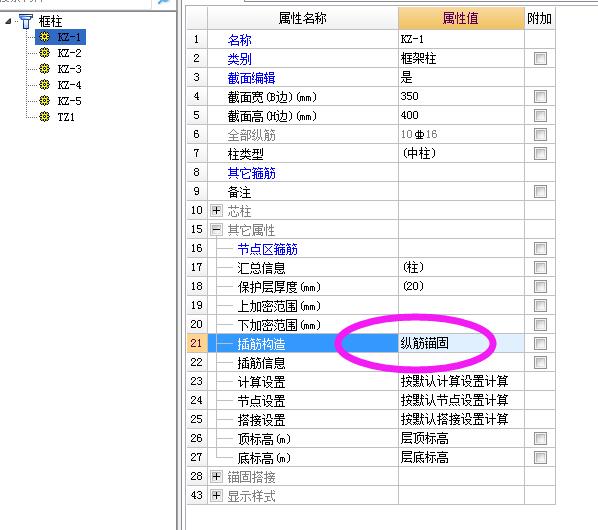
Task: Click the 按默认计算设置计算 value
Action: [454, 381]
